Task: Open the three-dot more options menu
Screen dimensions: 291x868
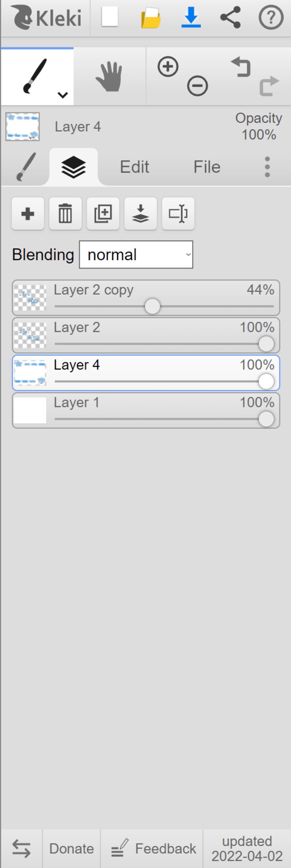Action: coord(267,167)
